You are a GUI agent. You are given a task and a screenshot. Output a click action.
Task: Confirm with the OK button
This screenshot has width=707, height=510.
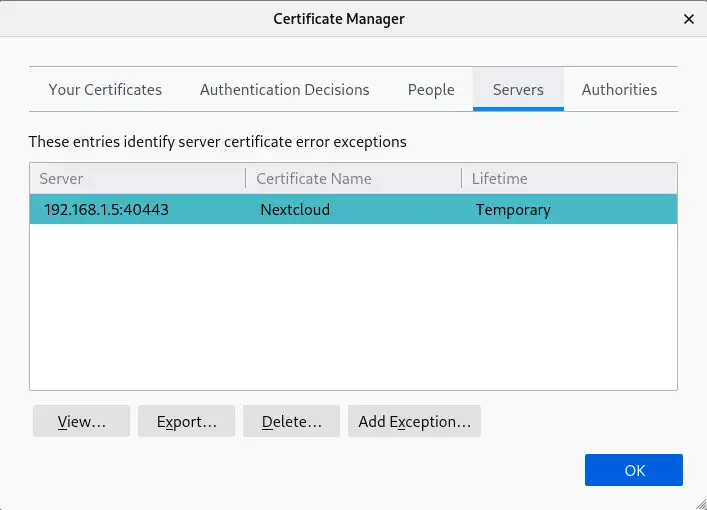pos(634,470)
